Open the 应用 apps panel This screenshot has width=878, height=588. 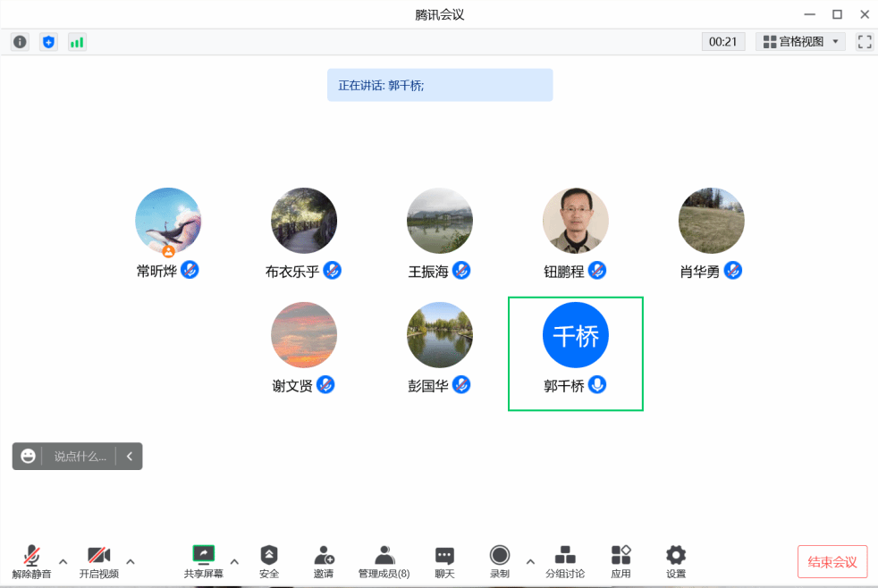coord(621,561)
